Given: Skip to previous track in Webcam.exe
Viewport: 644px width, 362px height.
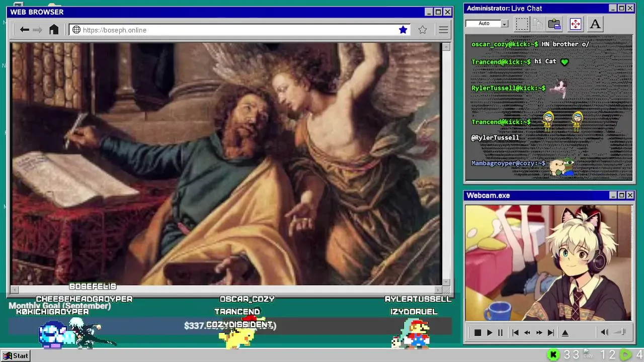Looking at the screenshot, I should (x=515, y=332).
